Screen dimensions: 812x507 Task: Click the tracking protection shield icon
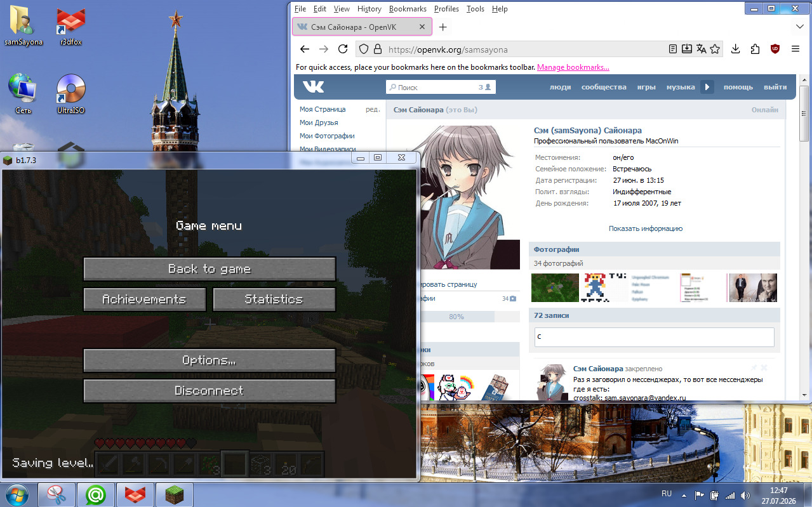tap(363, 49)
